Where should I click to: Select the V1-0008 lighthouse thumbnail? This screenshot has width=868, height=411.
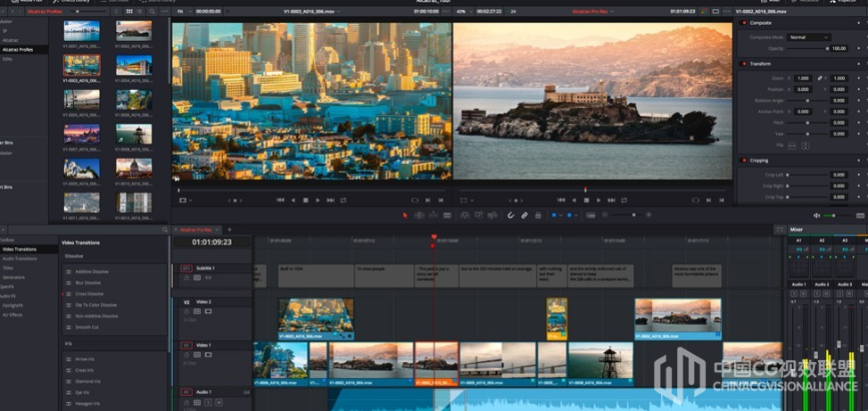(134, 134)
